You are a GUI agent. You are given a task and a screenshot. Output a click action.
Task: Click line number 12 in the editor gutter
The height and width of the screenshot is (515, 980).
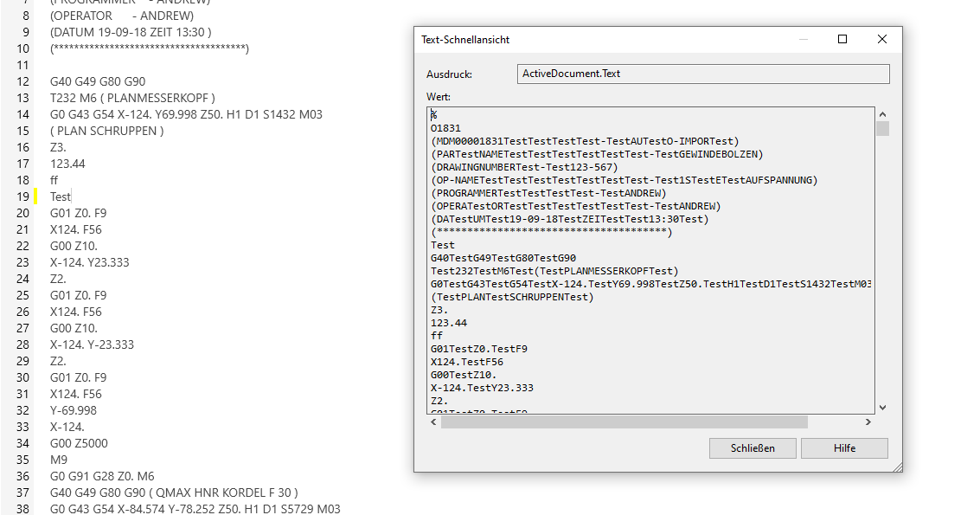pos(22,81)
